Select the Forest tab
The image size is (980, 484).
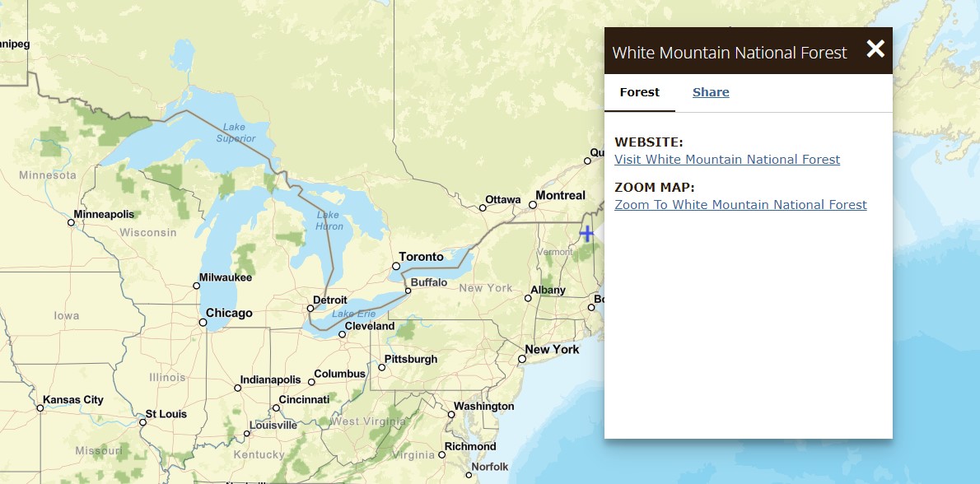coord(640,92)
